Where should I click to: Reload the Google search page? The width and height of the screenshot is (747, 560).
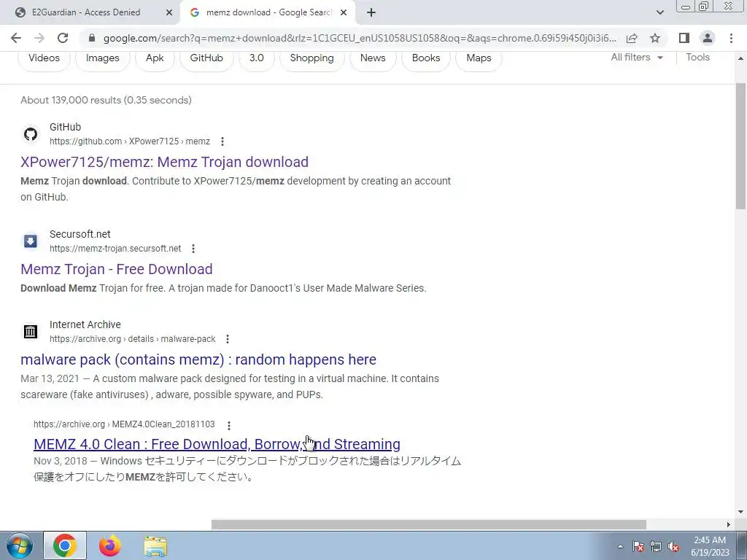[63, 38]
